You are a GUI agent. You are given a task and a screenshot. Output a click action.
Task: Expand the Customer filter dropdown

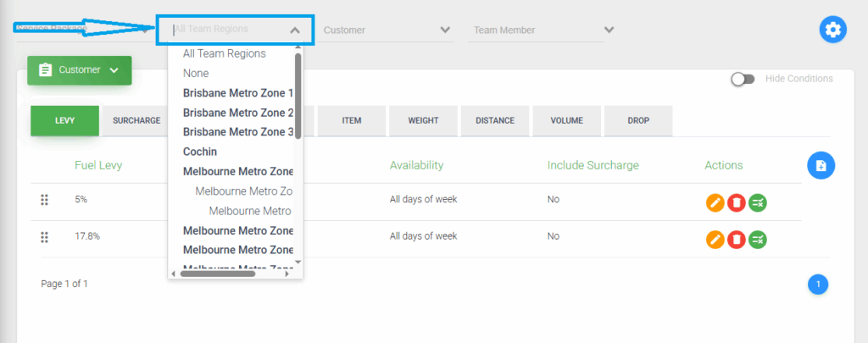click(445, 30)
